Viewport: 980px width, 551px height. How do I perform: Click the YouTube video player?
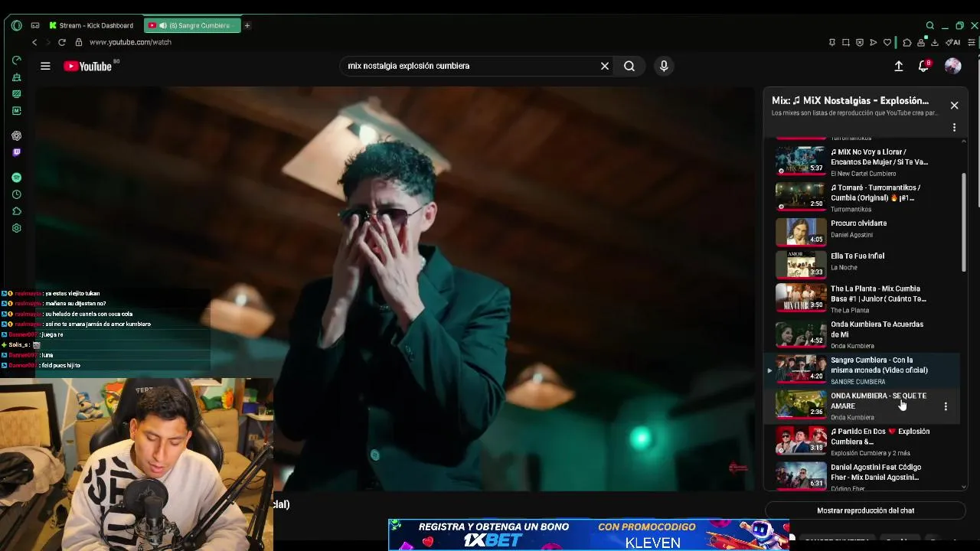[x=395, y=289]
